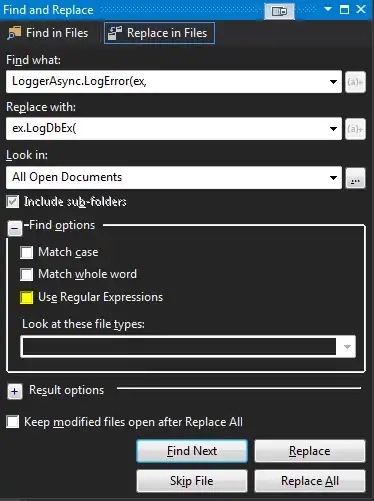Open expression builder beside Replace with field
The image size is (374, 501).
pos(355,129)
